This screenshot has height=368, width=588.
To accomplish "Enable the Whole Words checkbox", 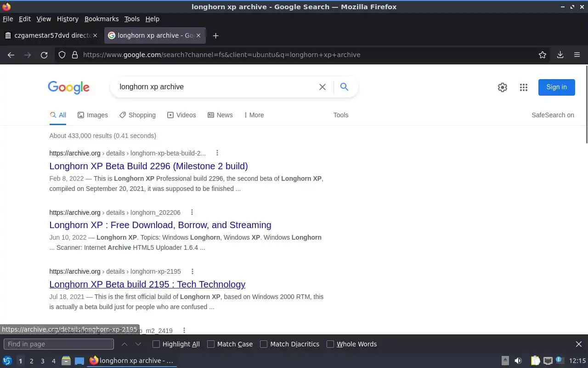I will pos(330,344).
